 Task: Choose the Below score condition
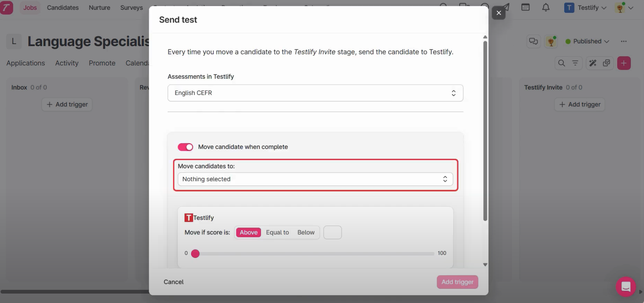(306, 233)
